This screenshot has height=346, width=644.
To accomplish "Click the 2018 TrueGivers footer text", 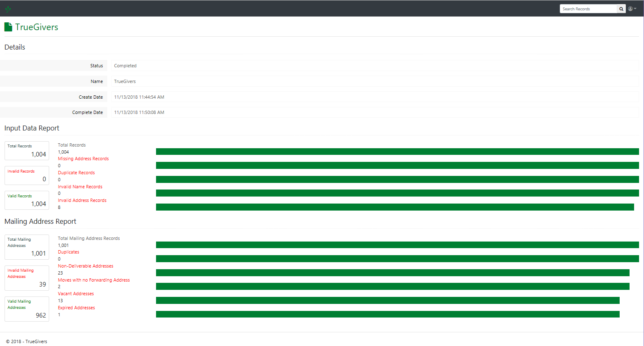I will (x=26, y=341).
